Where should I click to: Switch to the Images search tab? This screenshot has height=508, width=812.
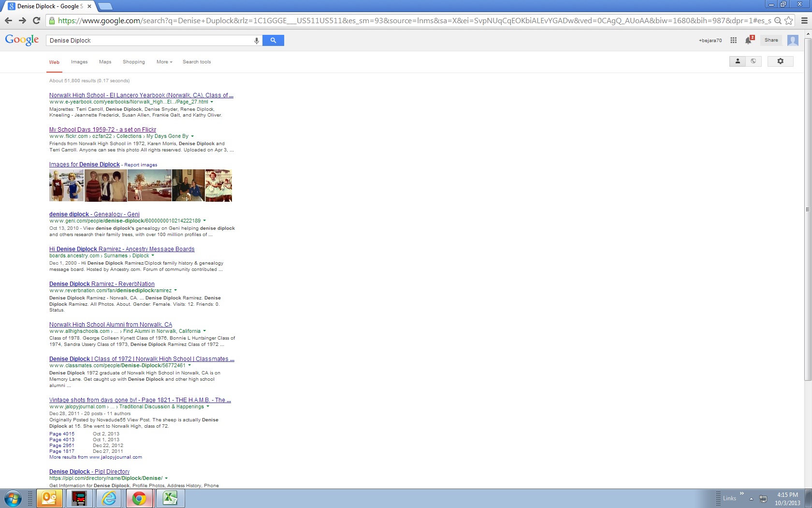pos(79,62)
